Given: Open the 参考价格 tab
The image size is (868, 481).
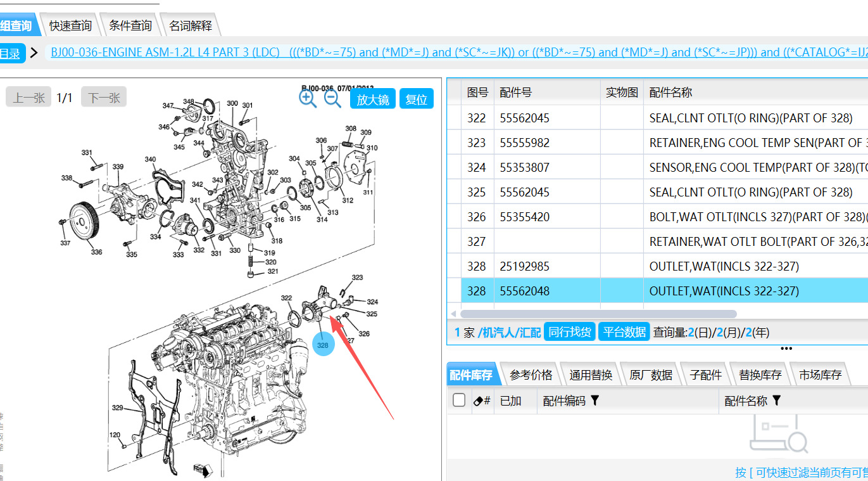Looking at the screenshot, I should 531,375.
